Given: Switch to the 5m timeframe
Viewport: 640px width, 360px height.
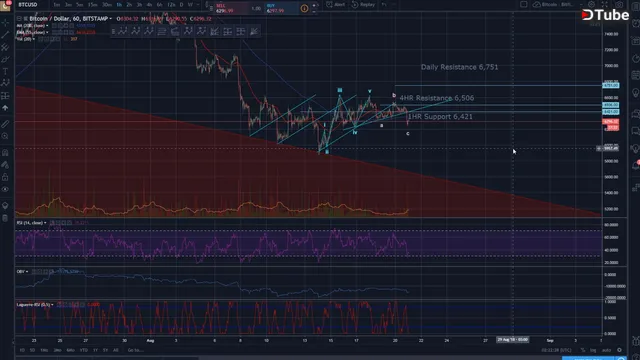Looking at the screenshot, I should [80, 5].
